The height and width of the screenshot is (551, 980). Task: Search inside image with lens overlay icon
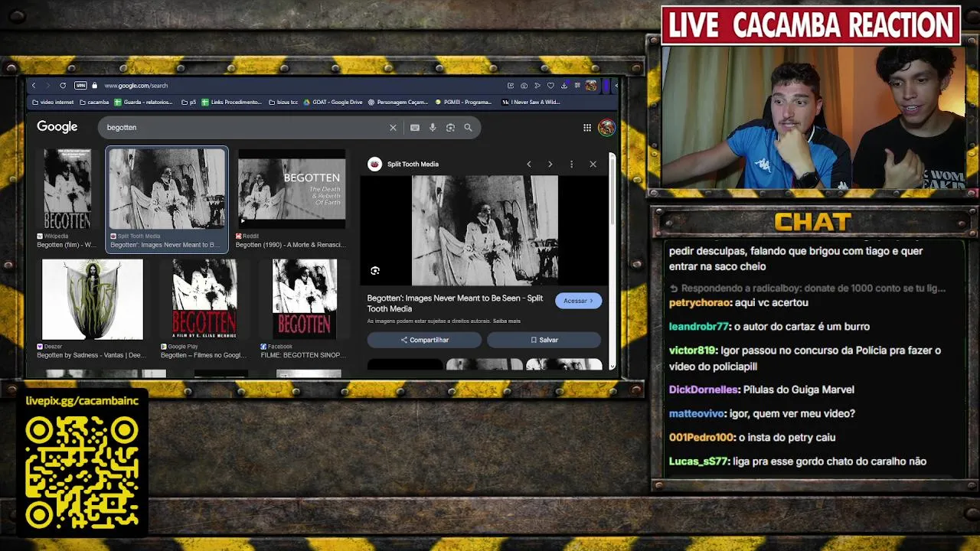pyautogui.click(x=375, y=271)
